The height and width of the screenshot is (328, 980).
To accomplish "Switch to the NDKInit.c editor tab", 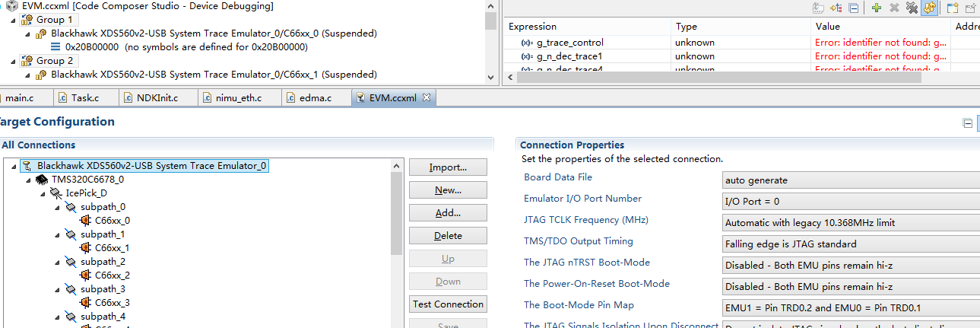I will pyautogui.click(x=158, y=97).
